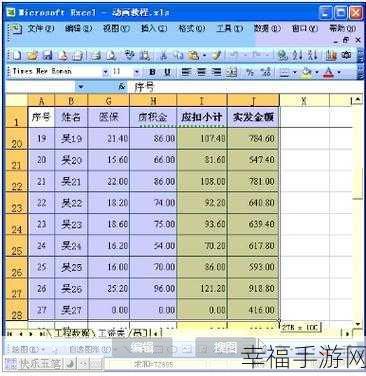This screenshot has height=376, width=366.
Task: Open the 文件 menu
Action: tap(40, 29)
